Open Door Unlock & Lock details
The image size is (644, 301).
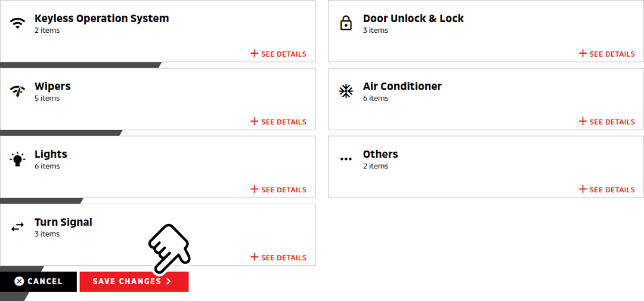pyautogui.click(x=607, y=54)
